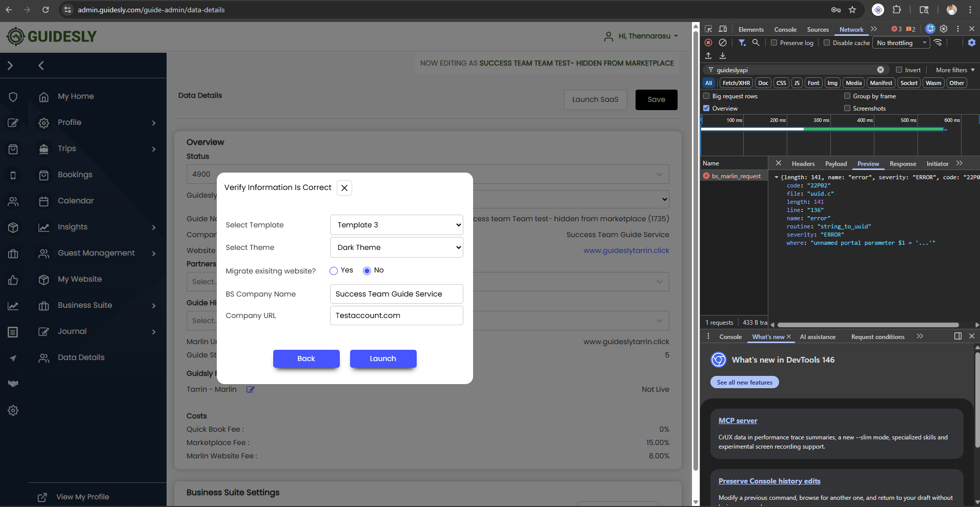Enable the Preserve log checkbox

[774, 43]
